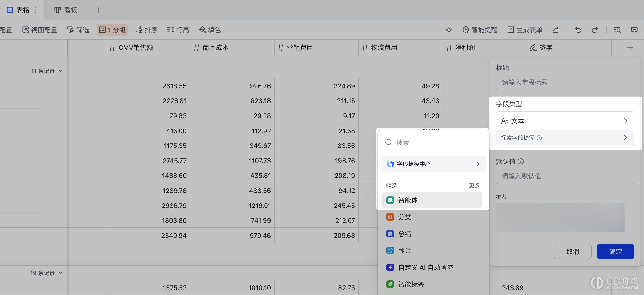This screenshot has height=295, width=644.
Task: Select 自定义 AI 自动填充 shortcut
Action: pyautogui.click(x=431, y=267)
